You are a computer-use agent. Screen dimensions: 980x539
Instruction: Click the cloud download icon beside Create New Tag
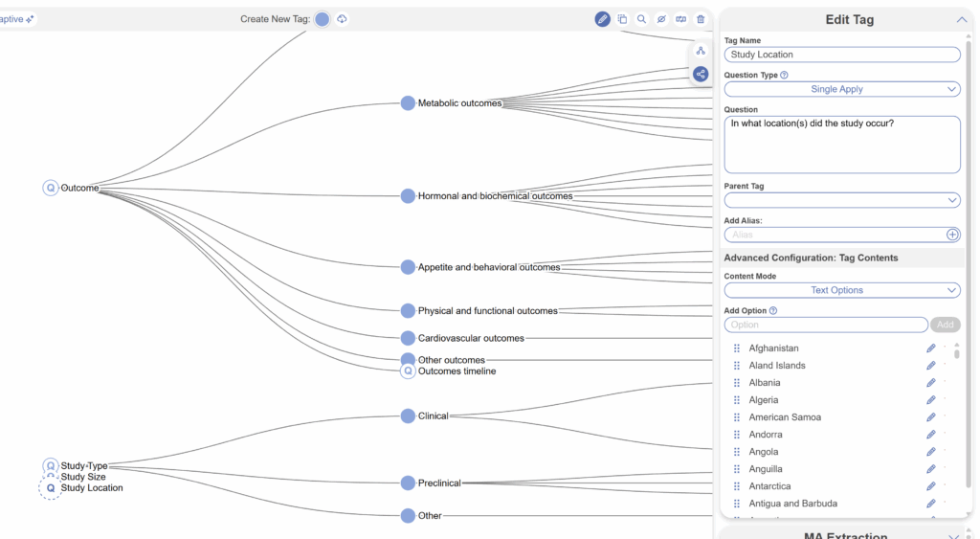(342, 19)
